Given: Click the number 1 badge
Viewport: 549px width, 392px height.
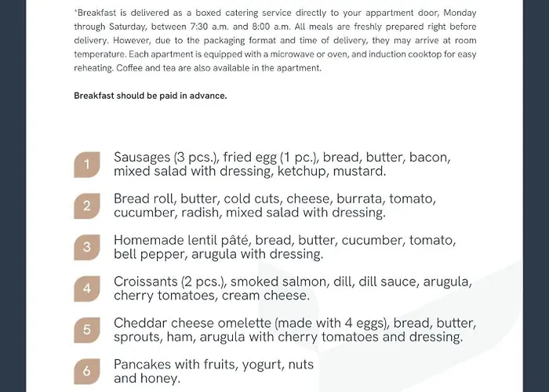Looking at the screenshot, I should [x=87, y=165].
